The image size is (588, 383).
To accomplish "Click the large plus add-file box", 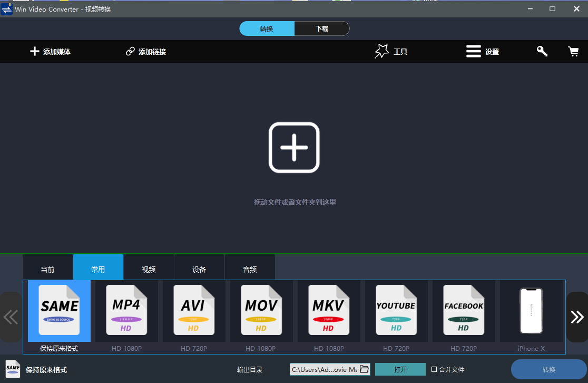I will (x=294, y=147).
